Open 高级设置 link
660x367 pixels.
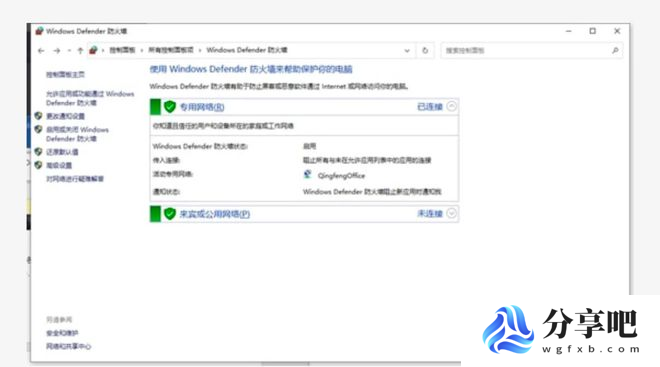(59, 165)
